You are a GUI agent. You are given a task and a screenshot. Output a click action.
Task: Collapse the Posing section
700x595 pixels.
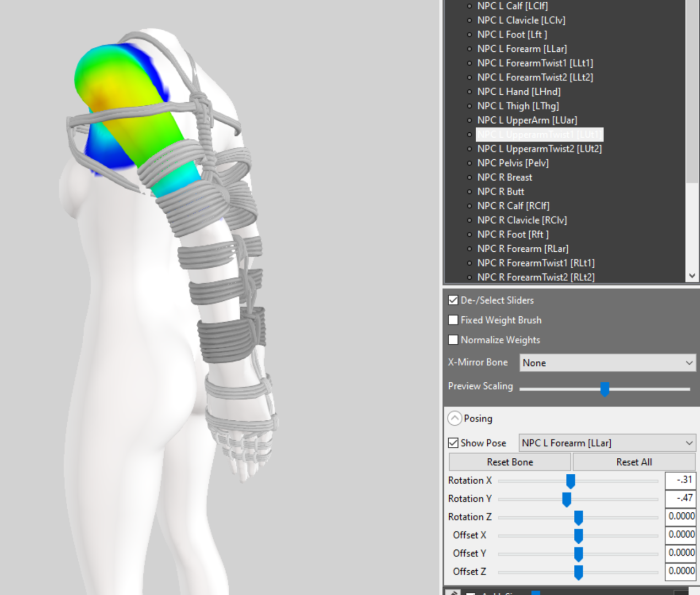(455, 419)
